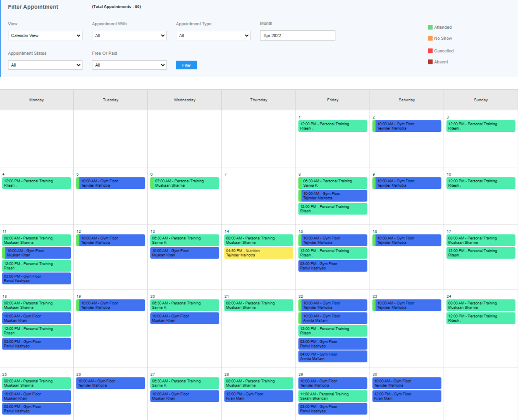Open April 13 06:30 AM Saima K appointment

click(185, 240)
